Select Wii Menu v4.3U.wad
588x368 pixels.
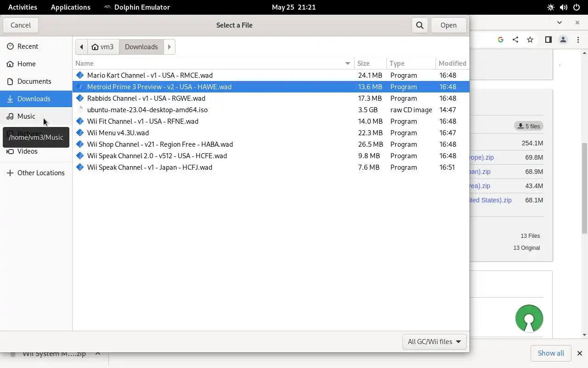tap(271, 132)
